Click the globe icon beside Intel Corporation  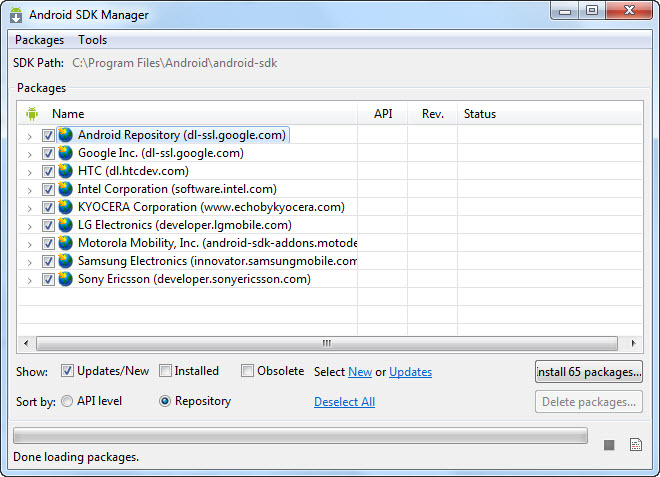coord(65,189)
